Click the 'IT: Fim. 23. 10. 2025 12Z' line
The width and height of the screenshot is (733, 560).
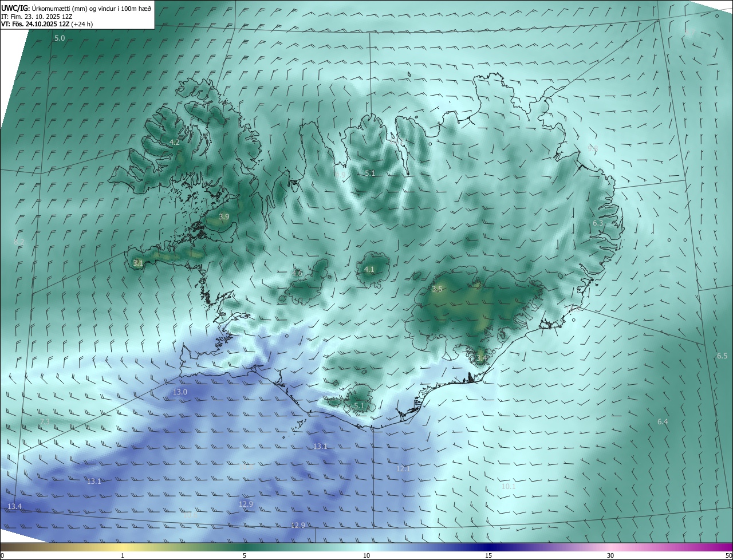click(x=37, y=17)
